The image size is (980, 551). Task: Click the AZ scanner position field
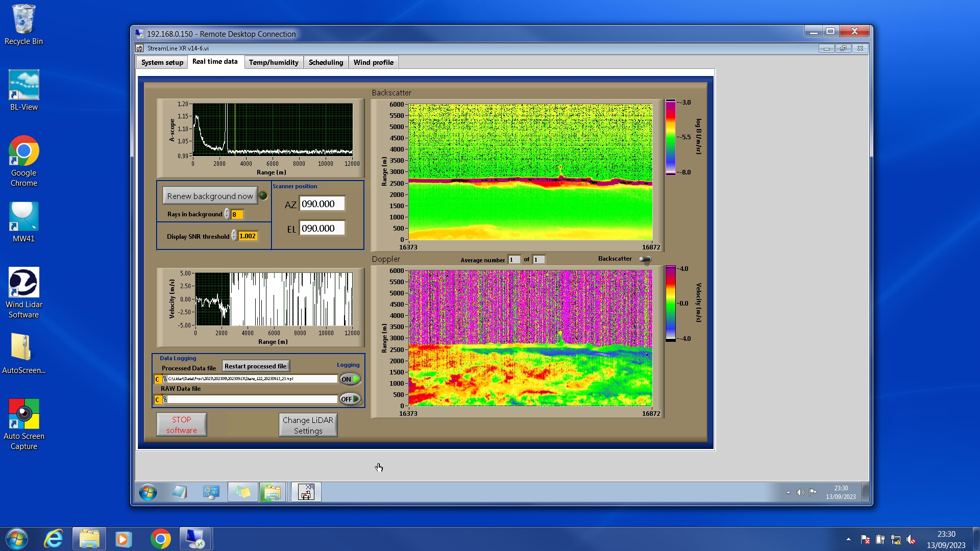click(x=322, y=204)
